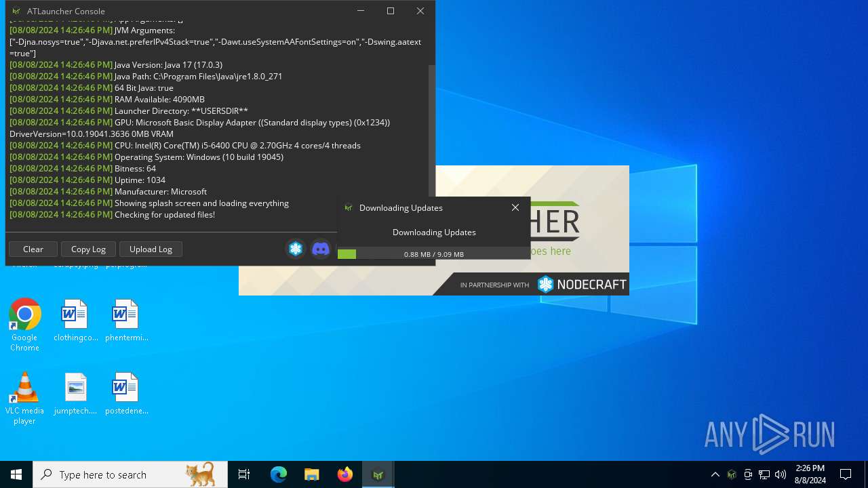
Task: Click the 'Uptime: 1034' log line
Action: pos(87,180)
